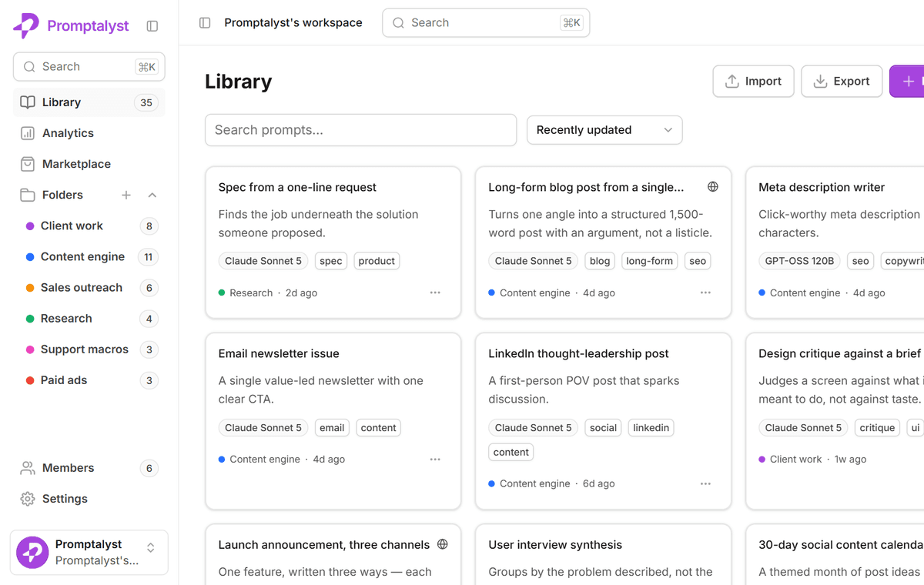Open Meta description writer prompt
Screen dimensions: 924x585
point(822,187)
